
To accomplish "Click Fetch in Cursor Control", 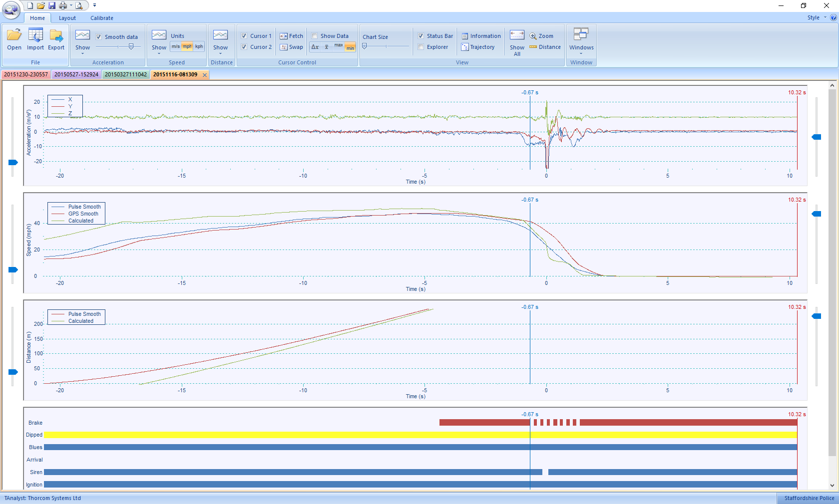I will pos(292,36).
